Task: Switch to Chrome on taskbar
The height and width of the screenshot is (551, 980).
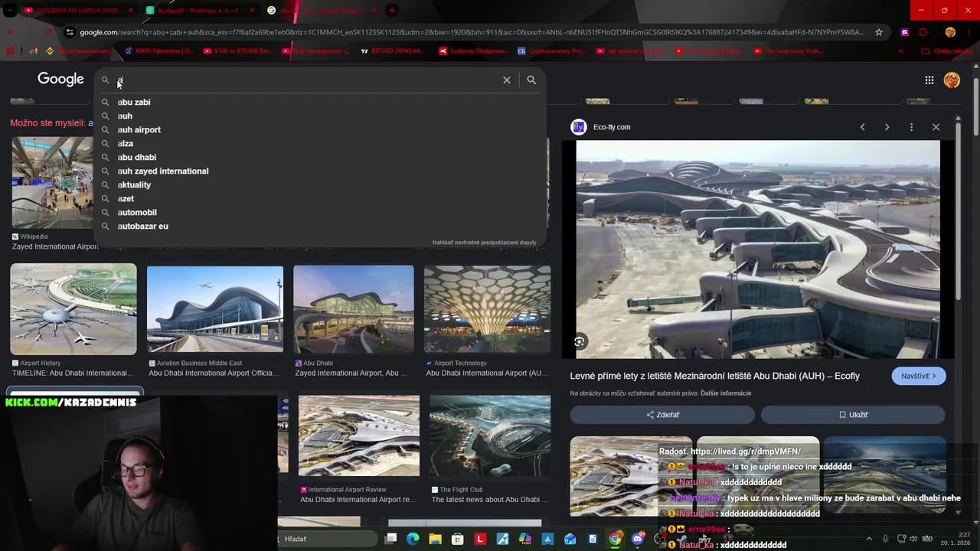Action: click(x=615, y=539)
